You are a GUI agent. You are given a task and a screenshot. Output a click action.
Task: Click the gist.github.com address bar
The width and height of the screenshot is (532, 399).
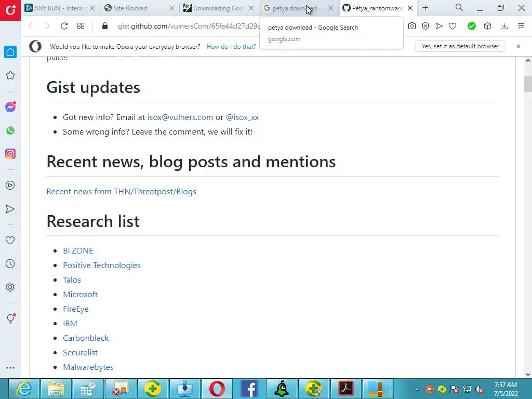189,26
